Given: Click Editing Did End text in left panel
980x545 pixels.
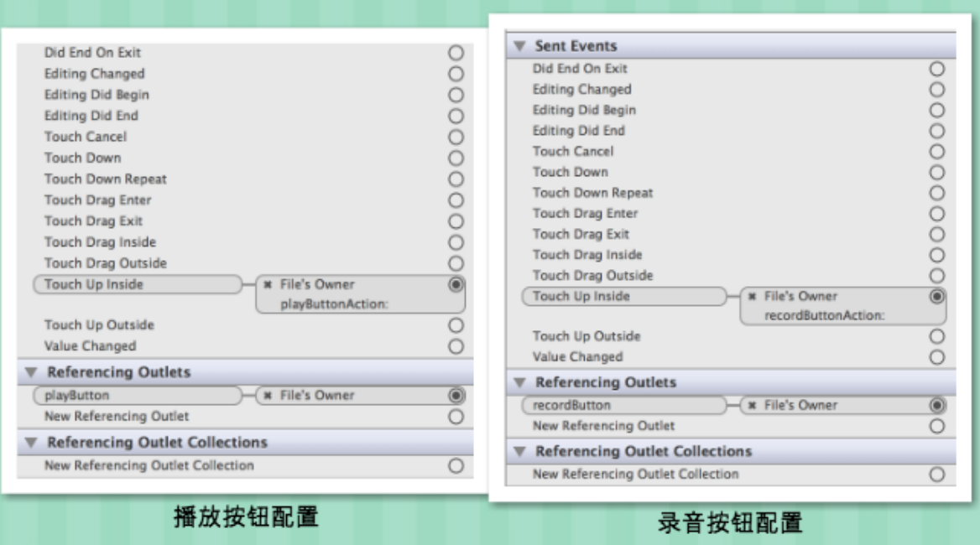Looking at the screenshot, I should (91, 116).
